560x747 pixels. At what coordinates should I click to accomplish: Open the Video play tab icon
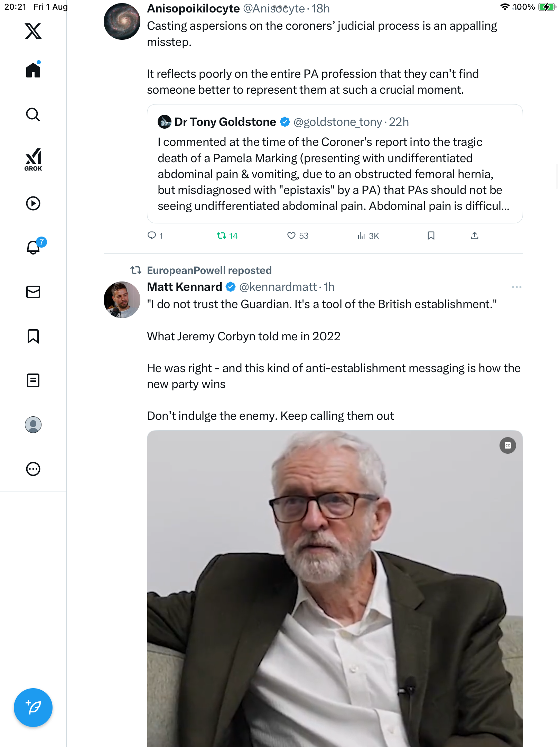coord(33,203)
